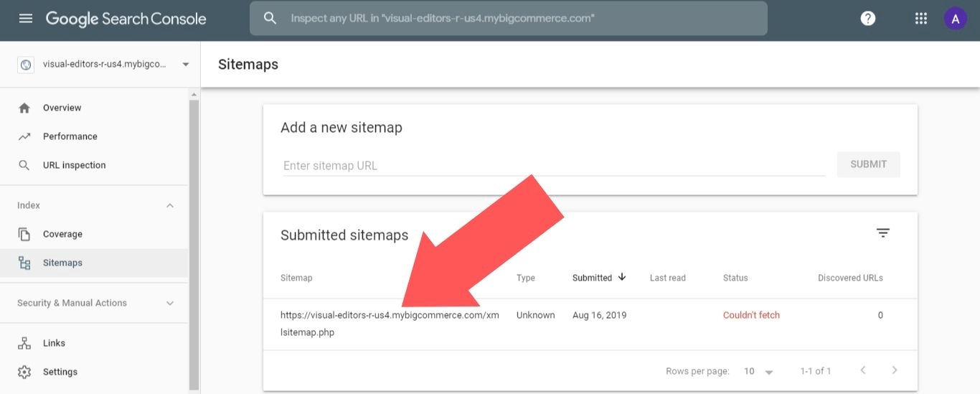Collapse the Index section
This screenshot has width=980, height=394.
pos(170,206)
